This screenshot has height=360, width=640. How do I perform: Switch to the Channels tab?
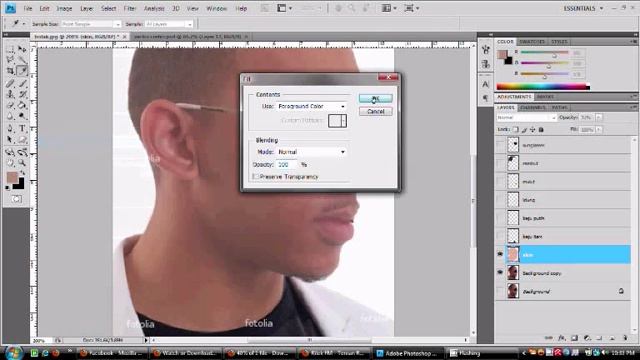click(x=533, y=107)
